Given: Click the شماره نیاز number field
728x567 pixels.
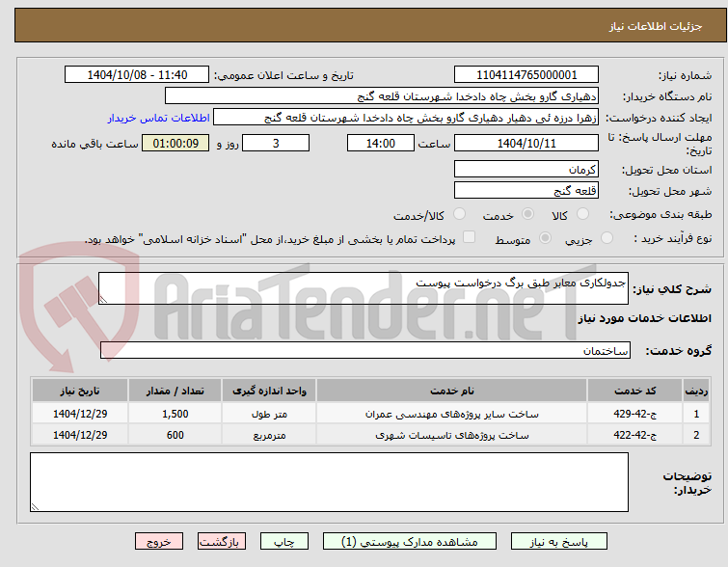Looking at the screenshot, I should click(x=526, y=74).
